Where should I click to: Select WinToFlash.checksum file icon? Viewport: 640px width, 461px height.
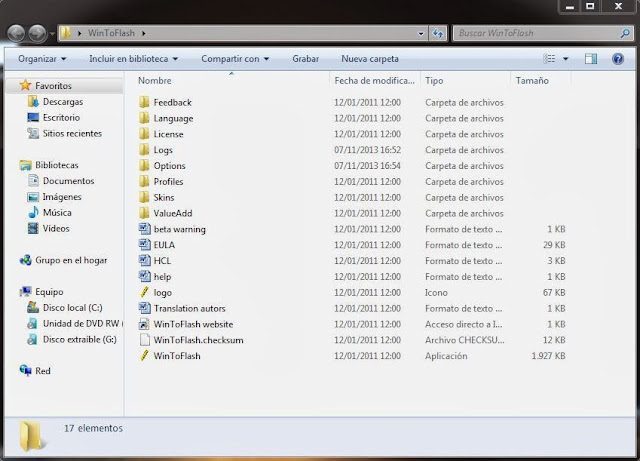click(x=144, y=340)
